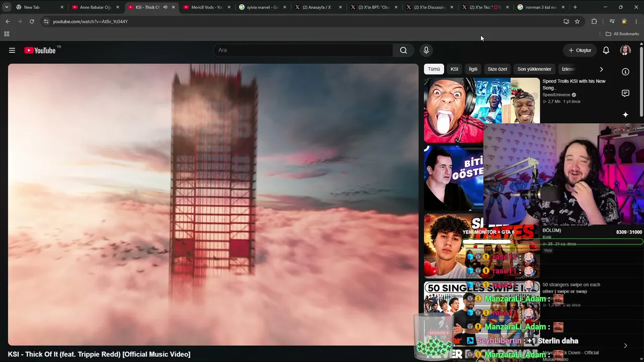Switch to the Anasayfa / X tab
Viewport: 644px width, 362px height.
(x=318, y=7)
